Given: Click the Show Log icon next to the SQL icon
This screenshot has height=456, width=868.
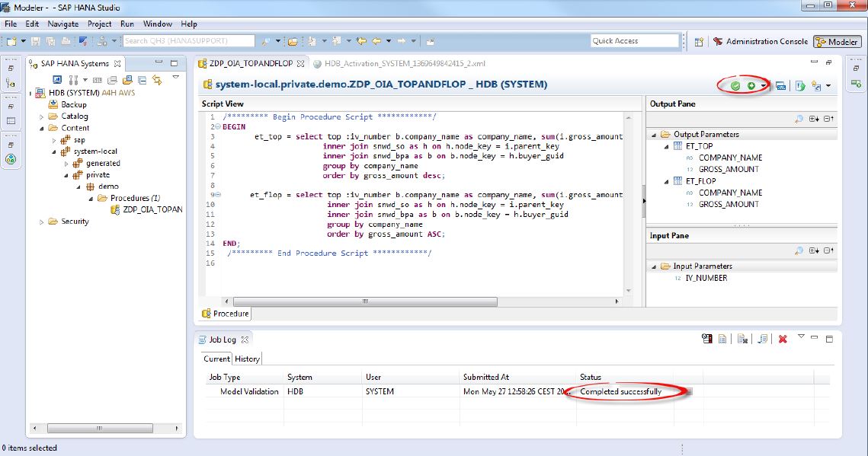Looking at the screenshot, I should pyautogui.click(x=799, y=86).
